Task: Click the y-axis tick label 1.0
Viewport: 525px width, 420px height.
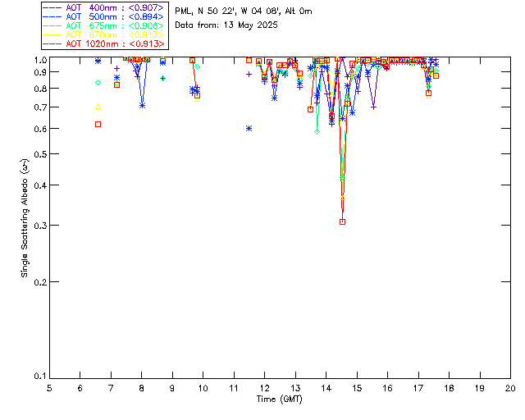Action: pyautogui.click(x=40, y=60)
